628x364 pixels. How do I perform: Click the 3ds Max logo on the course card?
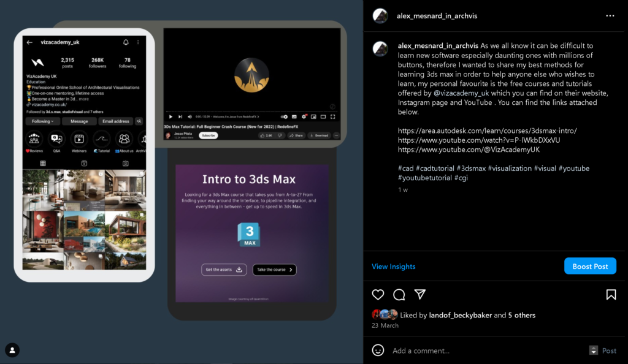pyautogui.click(x=249, y=235)
